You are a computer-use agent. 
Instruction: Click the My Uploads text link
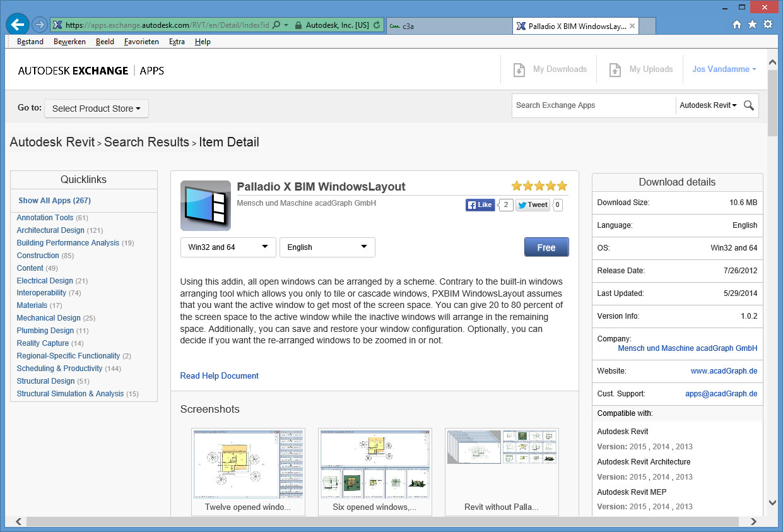(651, 69)
